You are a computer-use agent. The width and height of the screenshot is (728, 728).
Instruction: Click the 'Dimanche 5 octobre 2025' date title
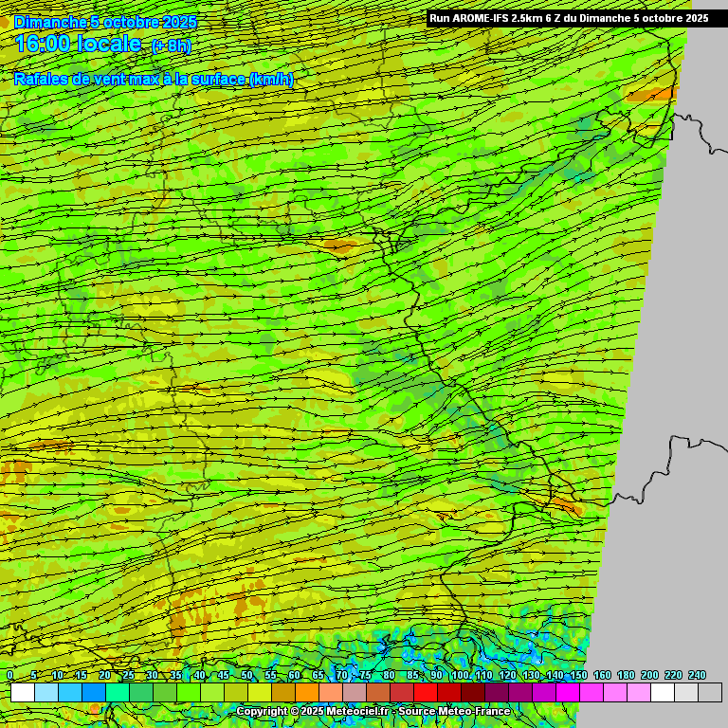click(105, 21)
